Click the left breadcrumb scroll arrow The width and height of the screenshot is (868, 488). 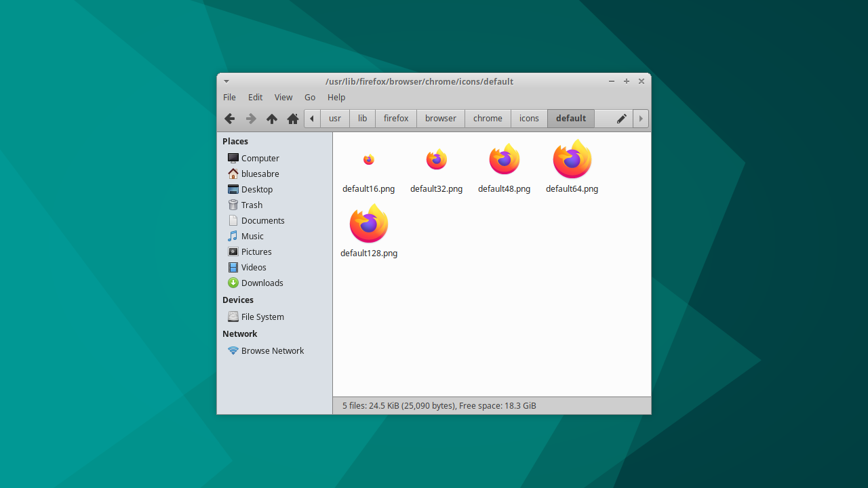coord(311,118)
